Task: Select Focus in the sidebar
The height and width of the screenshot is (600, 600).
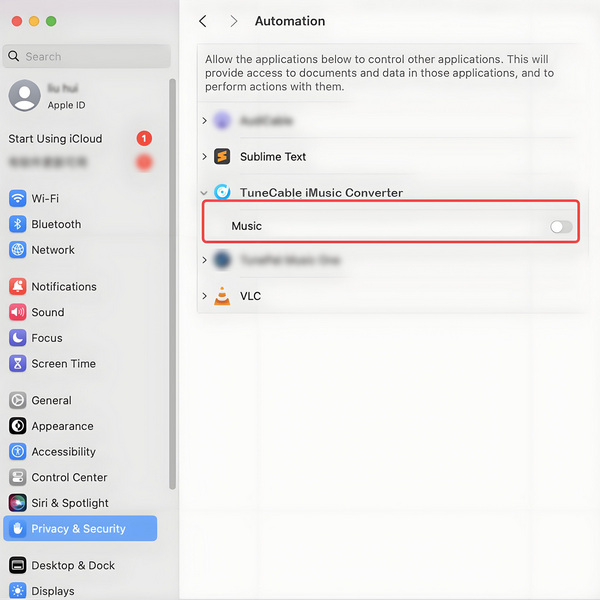Action: [x=80, y=338]
